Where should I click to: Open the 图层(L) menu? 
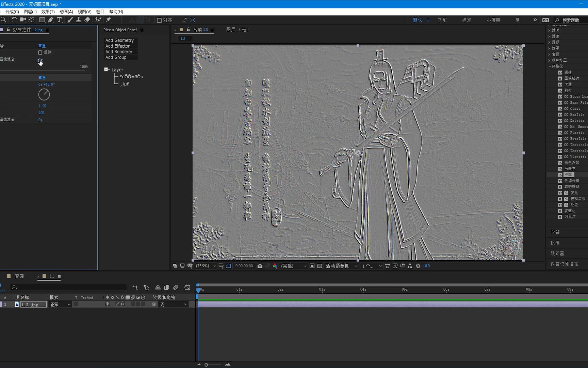coord(30,12)
